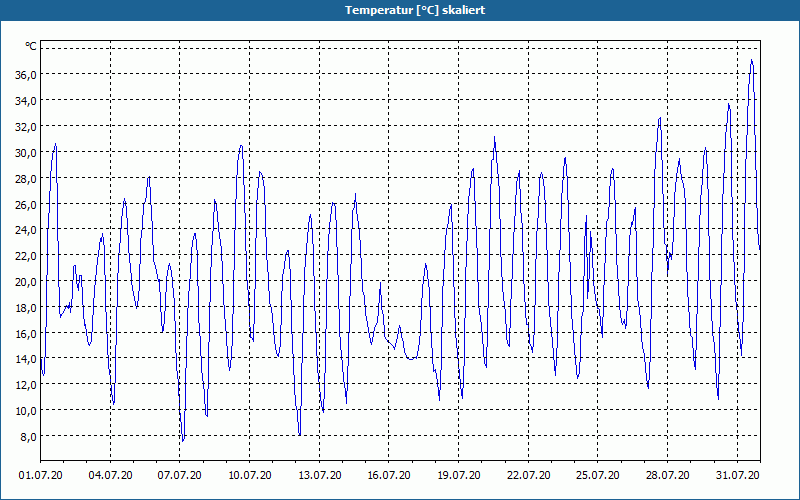Click the highest temperature peak near 37 °C
Viewport: 800px width, 500px height.
(751, 60)
